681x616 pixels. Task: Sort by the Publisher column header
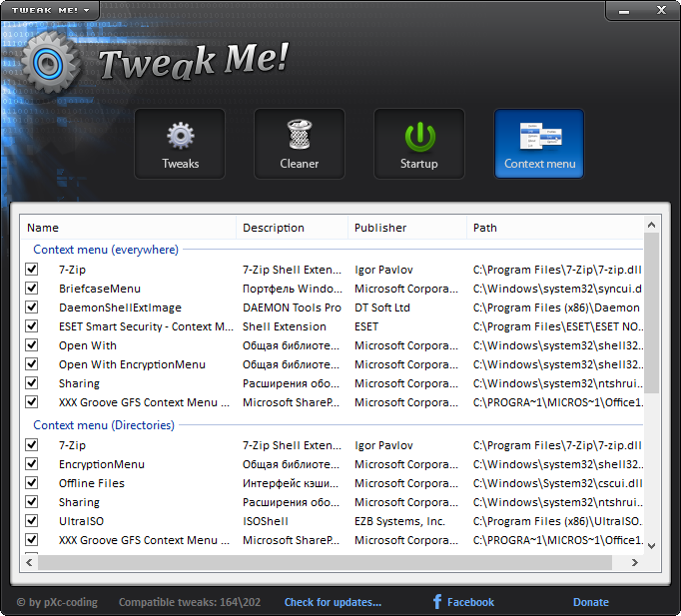point(407,228)
